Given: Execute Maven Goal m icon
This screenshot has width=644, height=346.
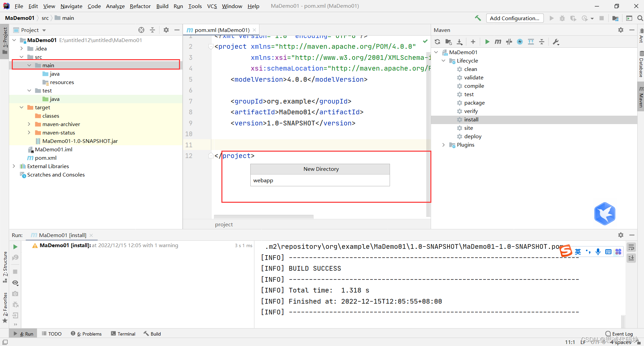Looking at the screenshot, I should point(498,42).
